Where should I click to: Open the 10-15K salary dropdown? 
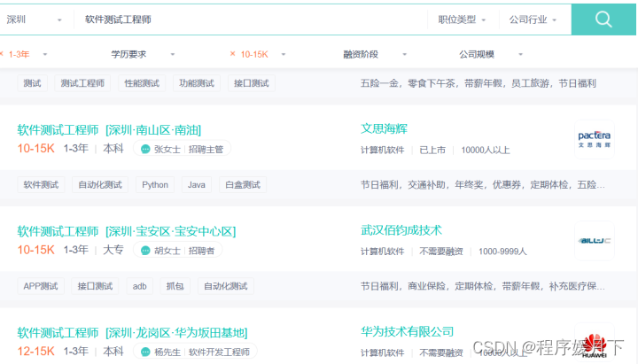(263, 54)
